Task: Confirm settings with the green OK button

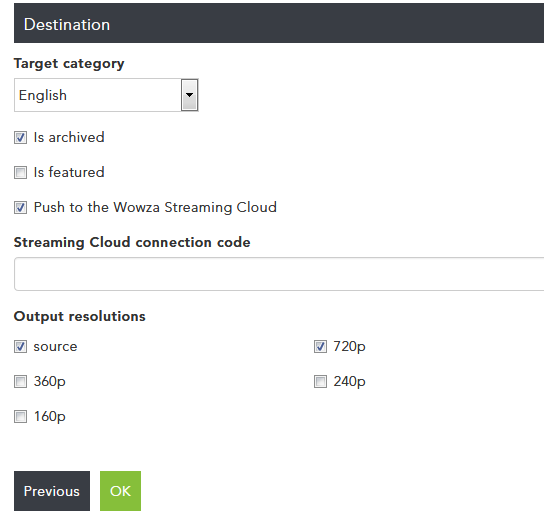Action: pyautogui.click(x=120, y=491)
